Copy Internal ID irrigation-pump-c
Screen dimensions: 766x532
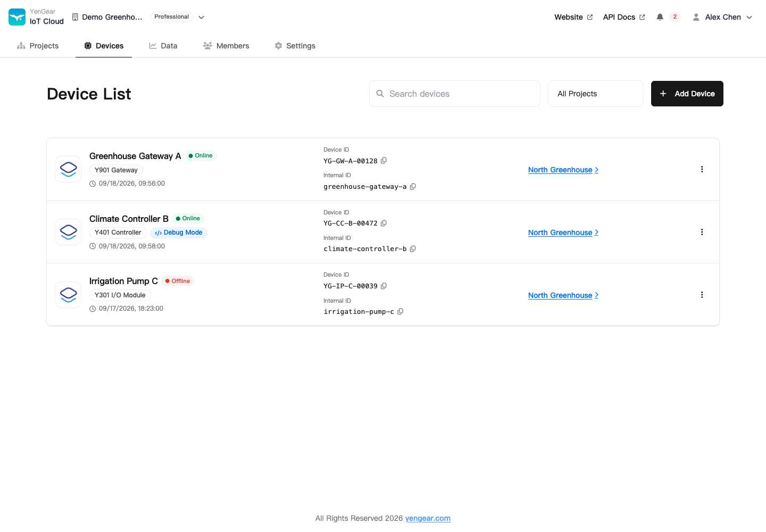(x=401, y=311)
